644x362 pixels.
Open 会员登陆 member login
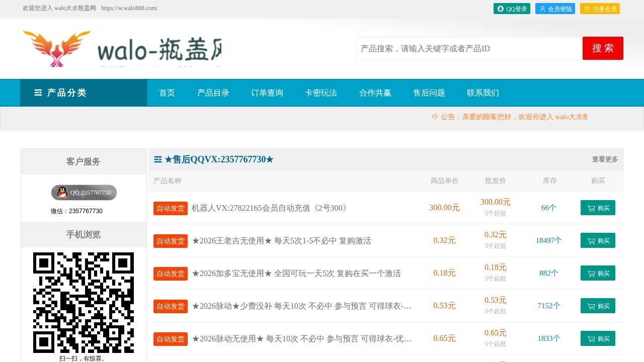pos(555,9)
